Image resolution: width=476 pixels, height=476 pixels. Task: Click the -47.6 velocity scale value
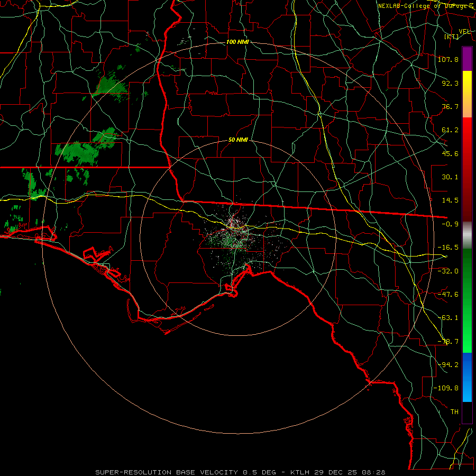(448, 295)
